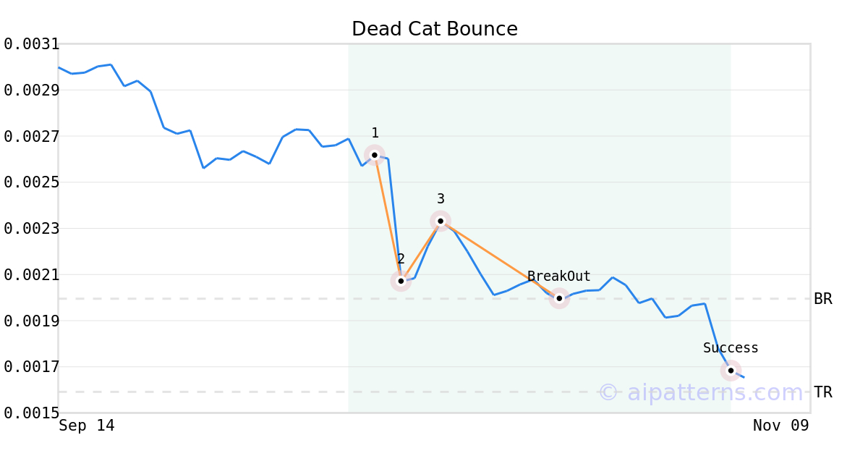Screen dimensions: 868x456
Task: Click the 0.0027 y-axis value
Action: [31, 137]
